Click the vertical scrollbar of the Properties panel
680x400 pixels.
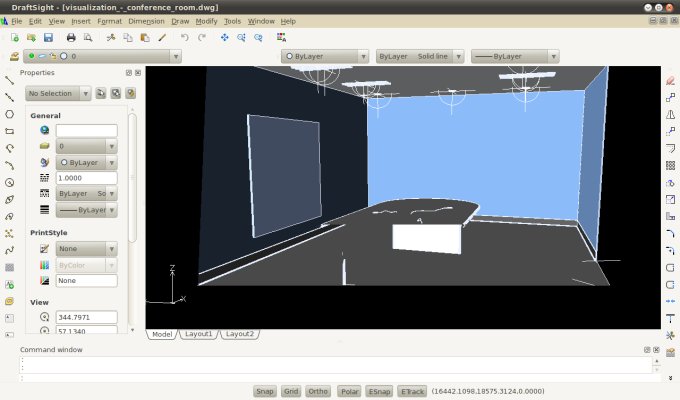point(133,177)
